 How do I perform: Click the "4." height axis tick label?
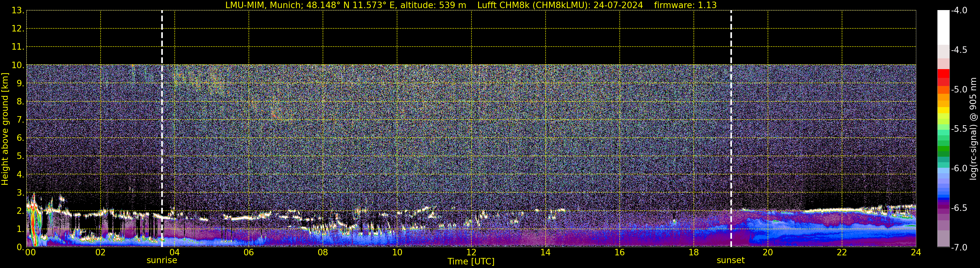20,175
